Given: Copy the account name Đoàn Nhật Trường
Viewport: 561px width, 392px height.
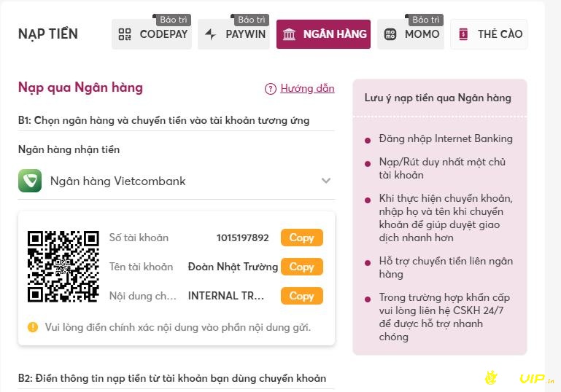Looking at the screenshot, I should pos(302,267).
